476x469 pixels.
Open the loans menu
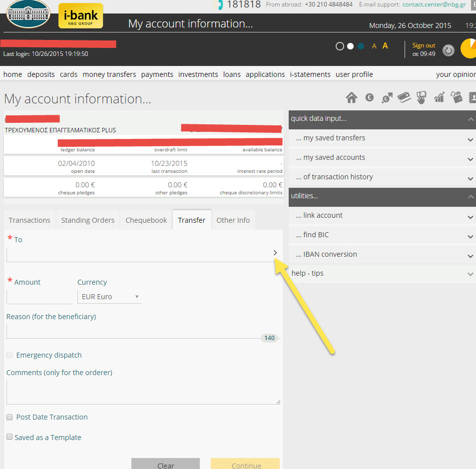(232, 74)
